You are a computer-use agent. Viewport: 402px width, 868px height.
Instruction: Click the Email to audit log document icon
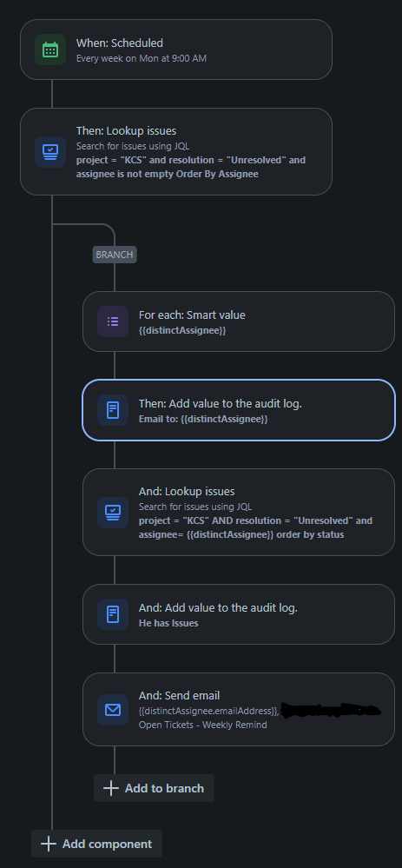[113, 410]
